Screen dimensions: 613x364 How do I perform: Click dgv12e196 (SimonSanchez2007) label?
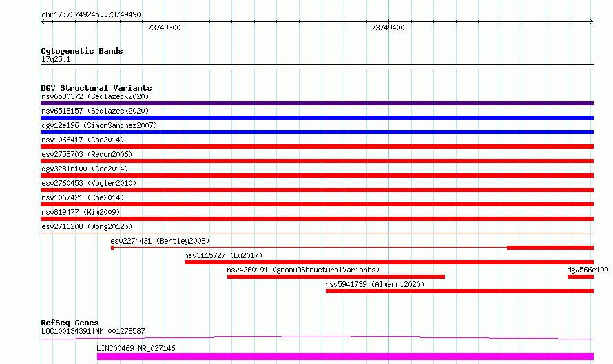[x=99, y=125]
